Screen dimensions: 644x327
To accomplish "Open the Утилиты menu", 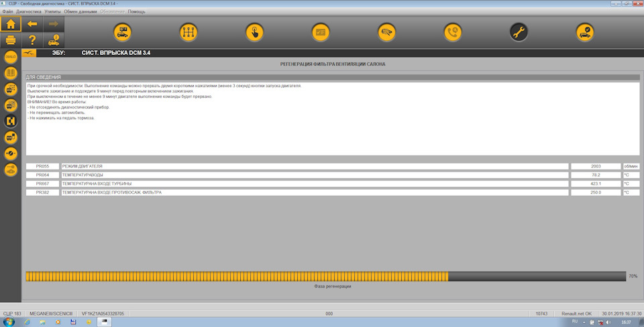I will (x=52, y=11).
